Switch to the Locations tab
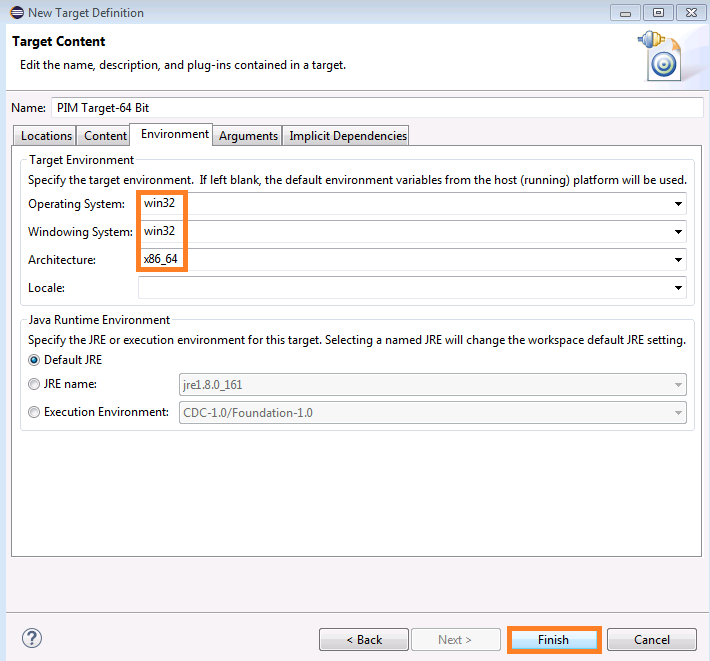Screen dimensions: 710x661 point(46,136)
